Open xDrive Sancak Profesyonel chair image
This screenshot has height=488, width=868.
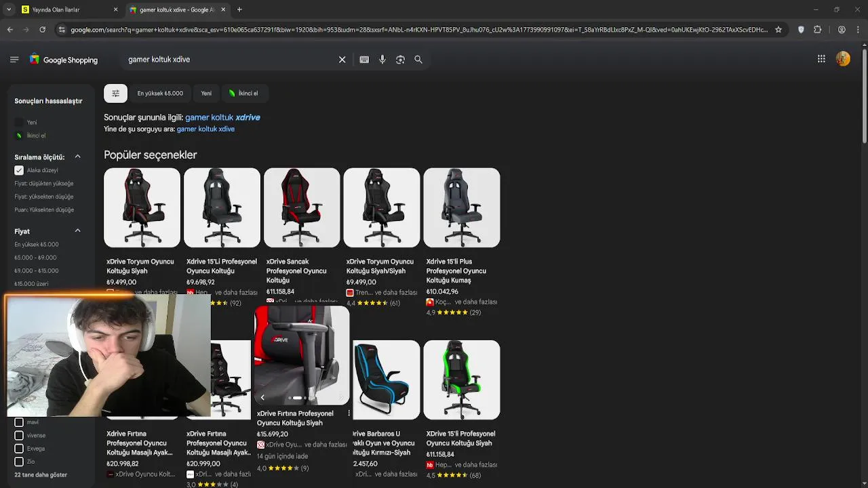[302, 207]
